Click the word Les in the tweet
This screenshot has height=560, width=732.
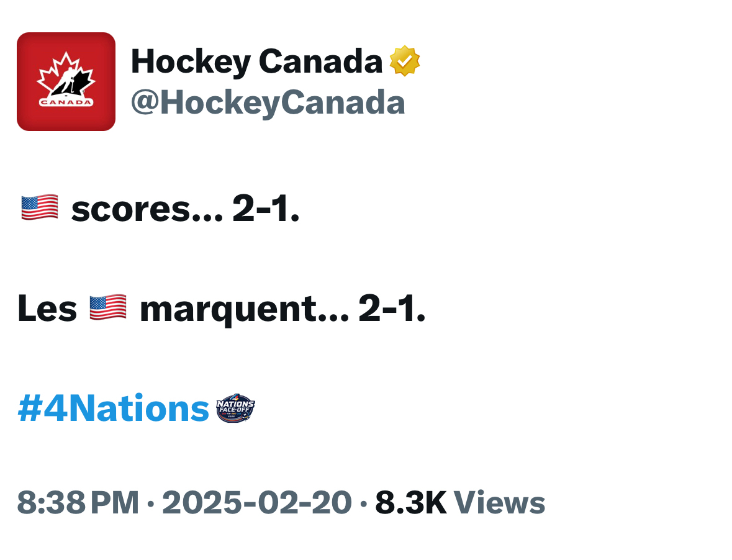(47, 309)
